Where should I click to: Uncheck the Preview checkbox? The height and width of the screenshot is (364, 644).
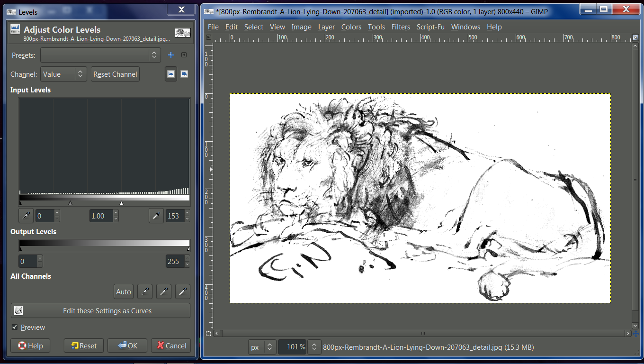click(x=15, y=327)
